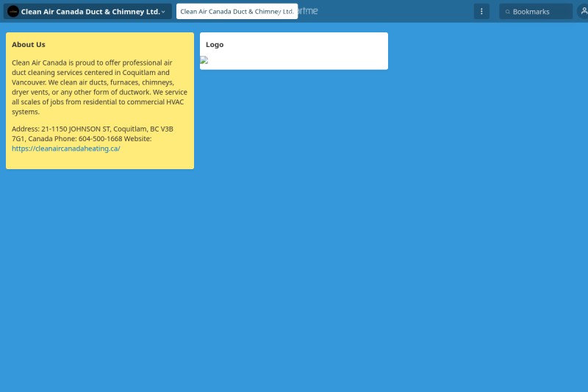Screen dimensions: 588x392
Task: Open the cleanaircanadaheating.ca website link
Action: click(x=66, y=149)
